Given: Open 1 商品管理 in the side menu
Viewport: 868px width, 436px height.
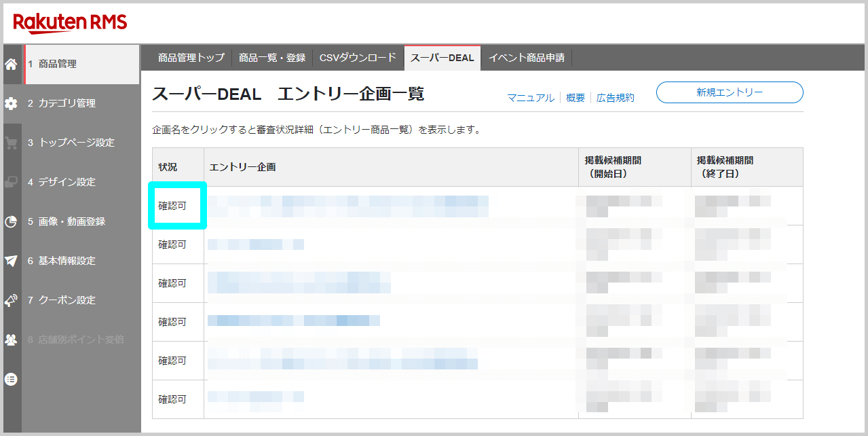Looking at the screenshot, I should [81, 65].
